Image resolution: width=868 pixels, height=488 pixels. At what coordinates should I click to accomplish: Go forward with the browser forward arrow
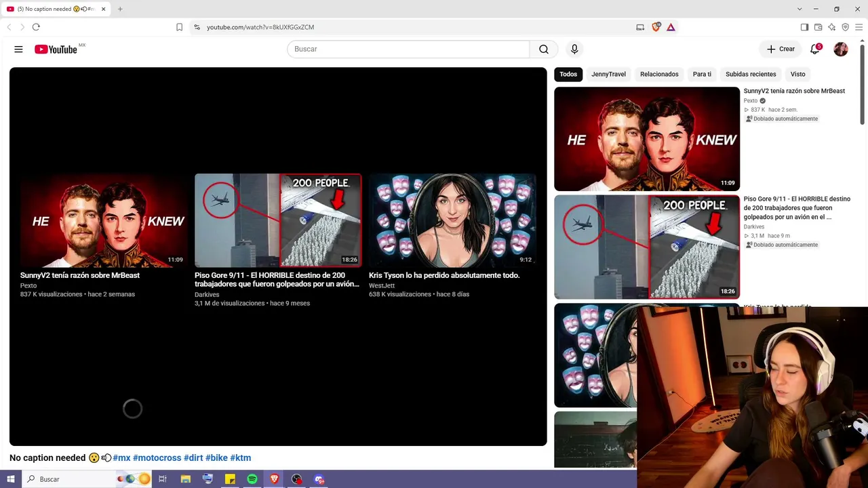22,27
